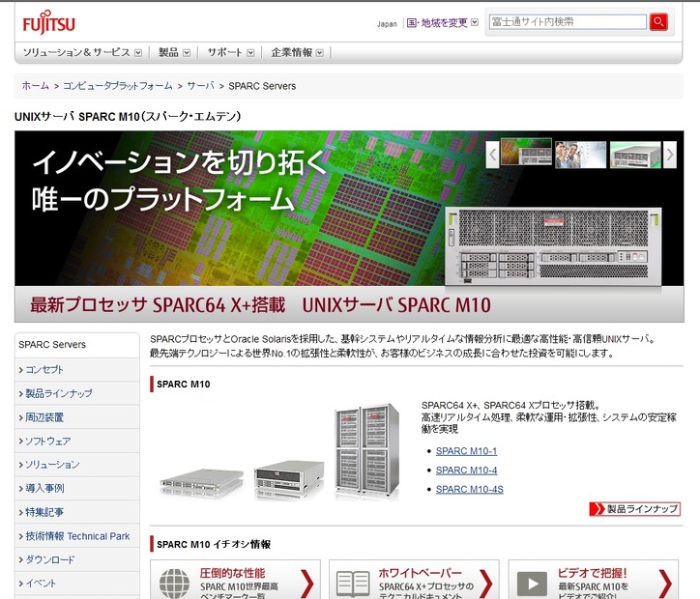The height and width of the screenshot is (599, 700).
Task: Expand the ソリューション＆サービス menu
Action: click(x=82, y=52)
